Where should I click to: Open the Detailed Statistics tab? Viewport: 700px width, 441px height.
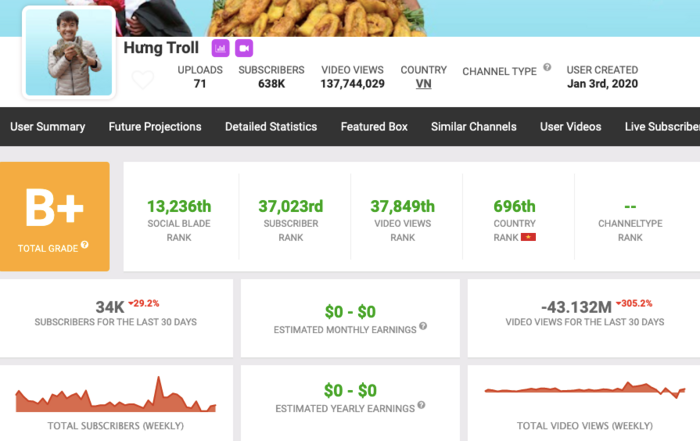271,127
